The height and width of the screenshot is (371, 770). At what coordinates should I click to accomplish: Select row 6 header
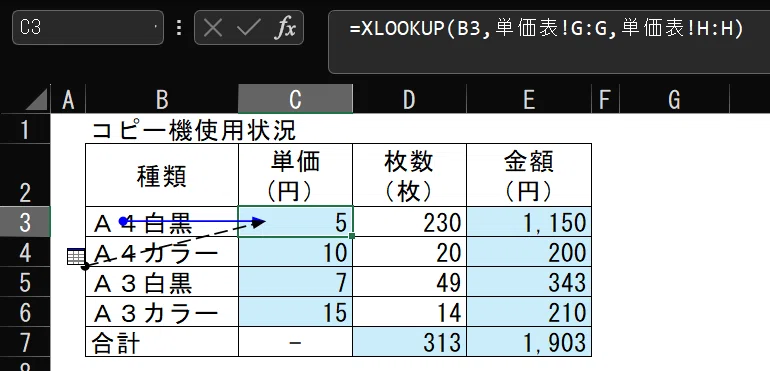coord(25,312)
